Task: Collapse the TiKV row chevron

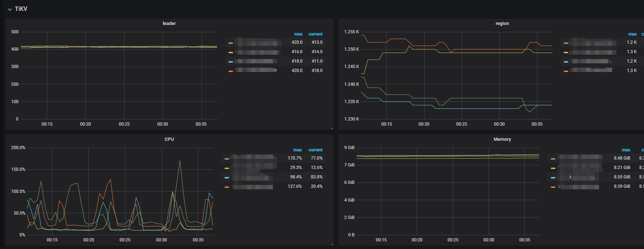Action: click(x=9, y=9)
